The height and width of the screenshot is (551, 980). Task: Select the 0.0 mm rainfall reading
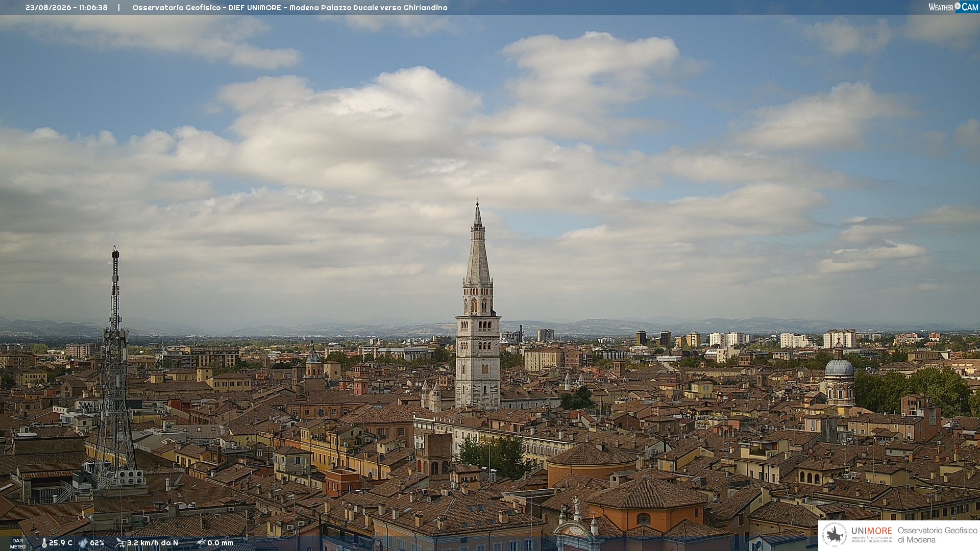click(x=220, y=543)
